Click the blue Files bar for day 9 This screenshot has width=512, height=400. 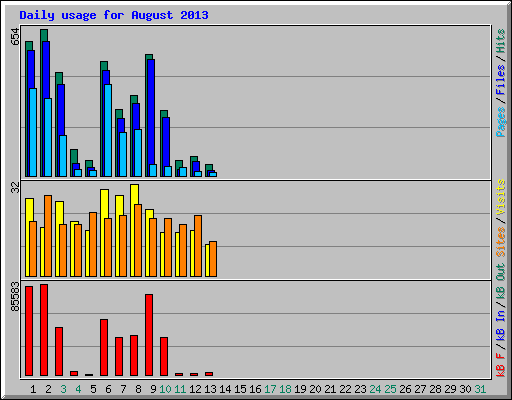pyautogui.click(x=151, y=112)
